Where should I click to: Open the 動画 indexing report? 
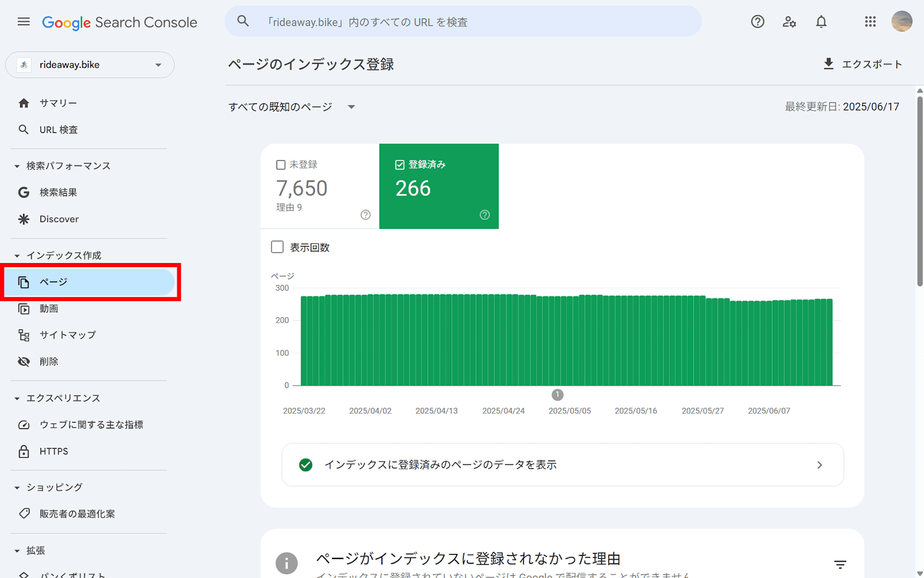coord(49,309)
